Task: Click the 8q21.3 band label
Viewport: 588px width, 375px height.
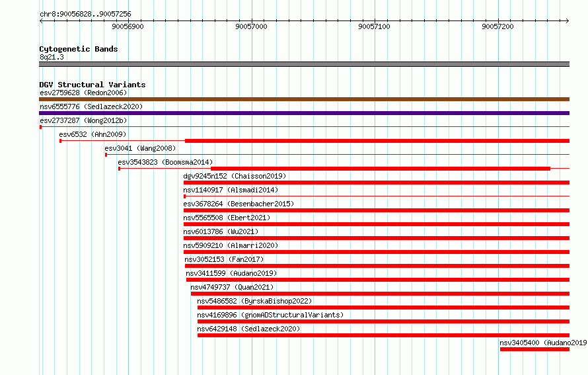Action: tap(52, 57)
